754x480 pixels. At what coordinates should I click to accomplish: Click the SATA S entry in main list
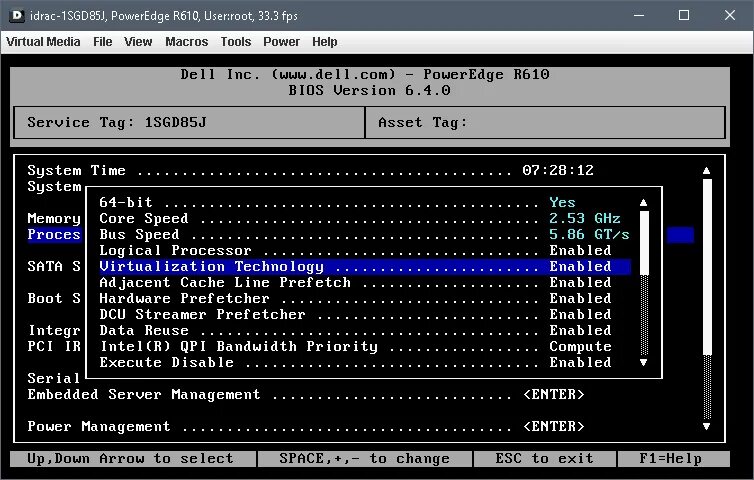[x=54, y=266]
